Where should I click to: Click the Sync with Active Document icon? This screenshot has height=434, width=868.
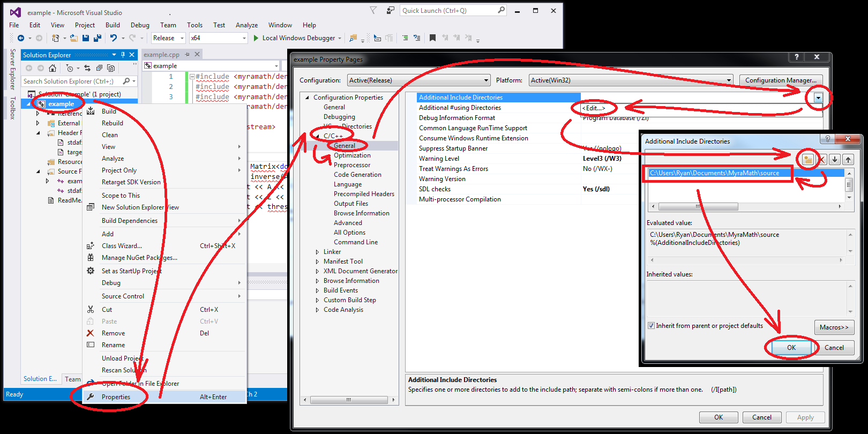click(87, 68)
